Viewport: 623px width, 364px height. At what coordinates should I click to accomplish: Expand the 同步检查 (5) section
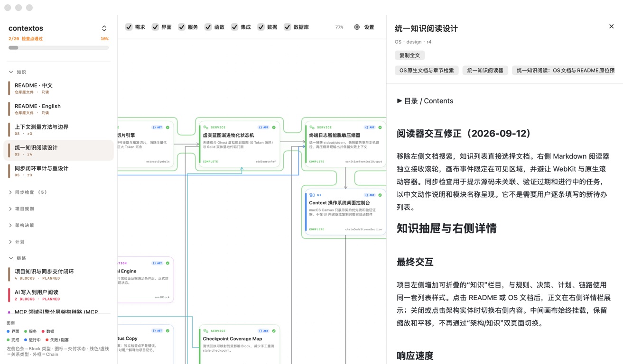10,192
